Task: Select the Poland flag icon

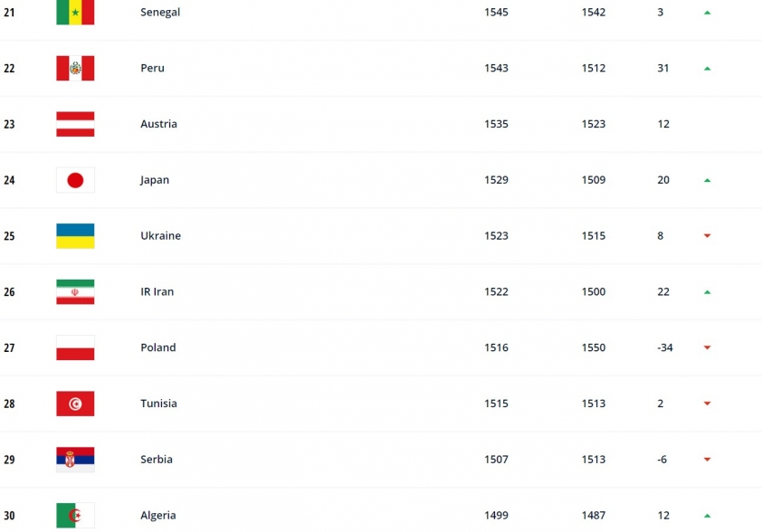Action: pyautogui.click(x=75, y=347)
